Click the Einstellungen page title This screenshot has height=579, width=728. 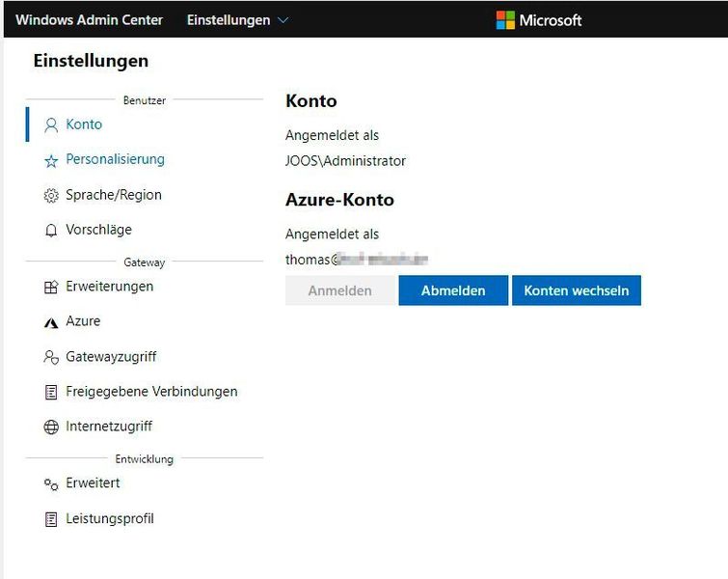[91, 61]
